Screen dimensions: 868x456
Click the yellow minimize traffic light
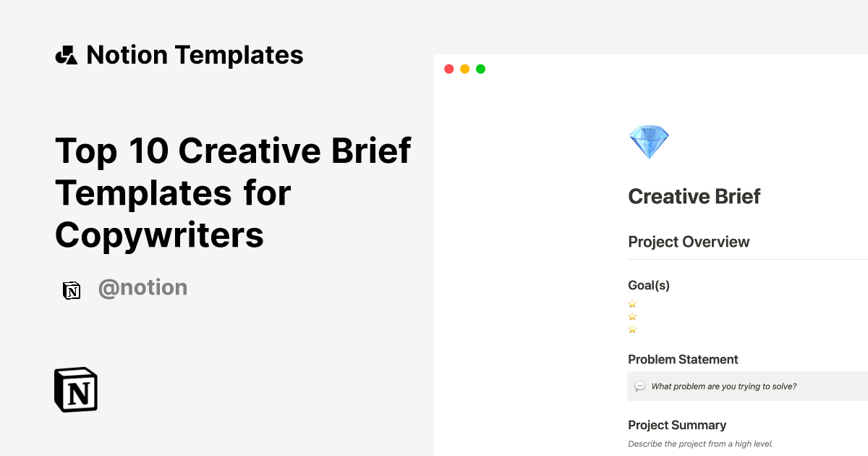[464, 69]
